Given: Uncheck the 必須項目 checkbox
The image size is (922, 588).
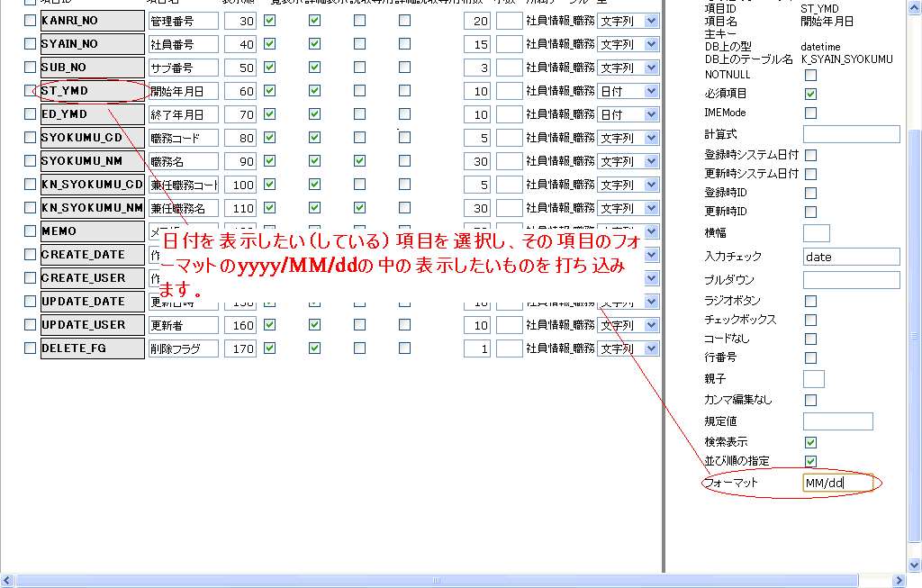Looking at the screenshot, I should click(810, 94).
